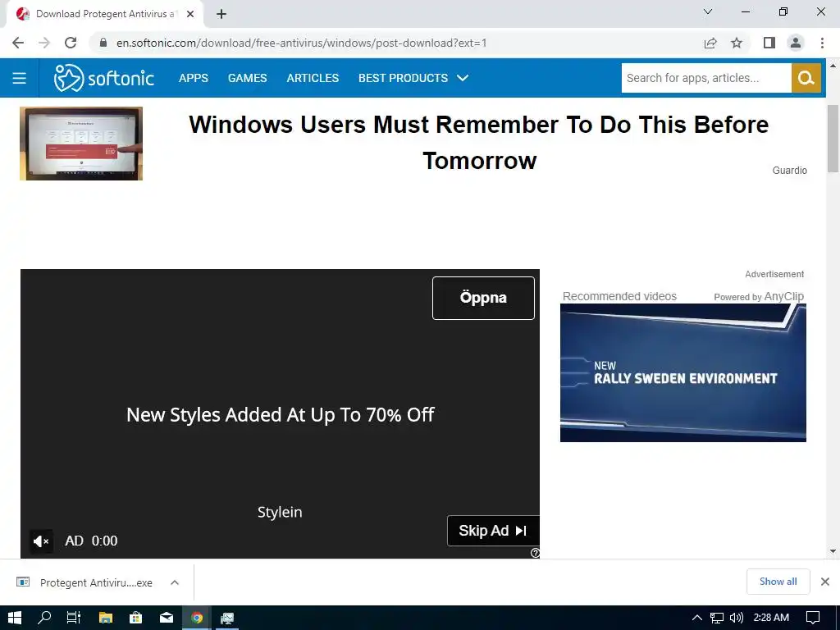This screenshot has height=630, width=840.
Task: Open the Mail app from taskbar
Action: coord(167,618)
